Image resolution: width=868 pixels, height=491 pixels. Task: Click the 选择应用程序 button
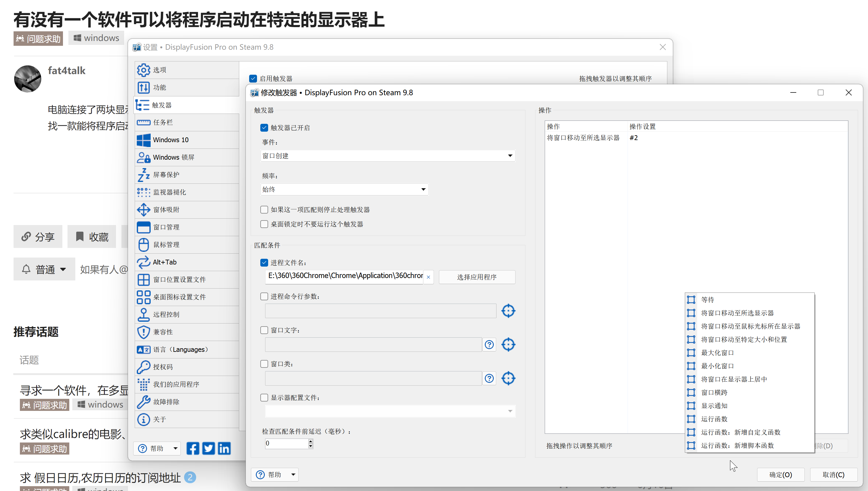tap(477, 277)
